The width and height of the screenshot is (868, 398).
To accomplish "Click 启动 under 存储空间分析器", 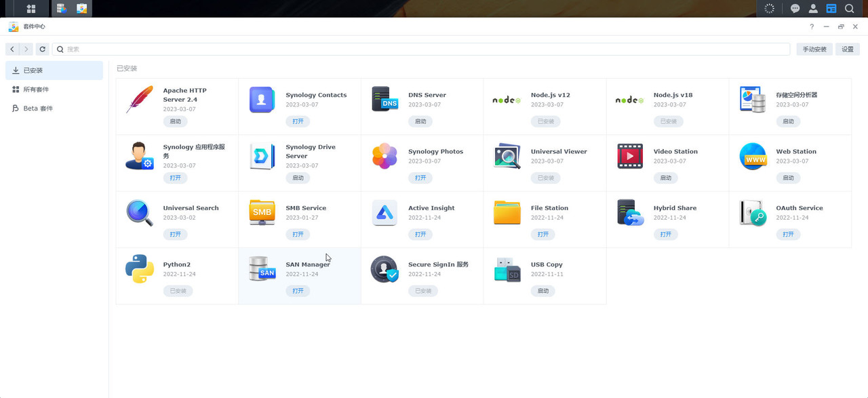I will 788,121.
